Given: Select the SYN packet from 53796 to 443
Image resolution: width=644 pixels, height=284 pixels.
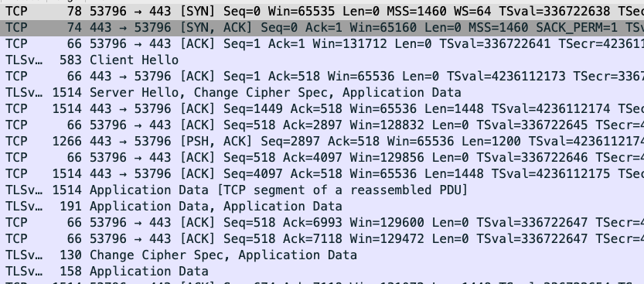Looking at the screenshot, I should coord(322,11).
